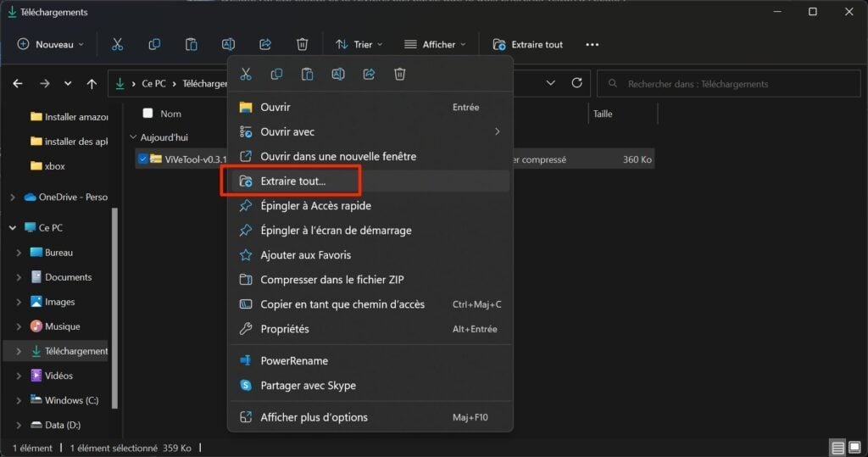Select Ouvrir dans une nouvelle fenêtre

(370, 156)
